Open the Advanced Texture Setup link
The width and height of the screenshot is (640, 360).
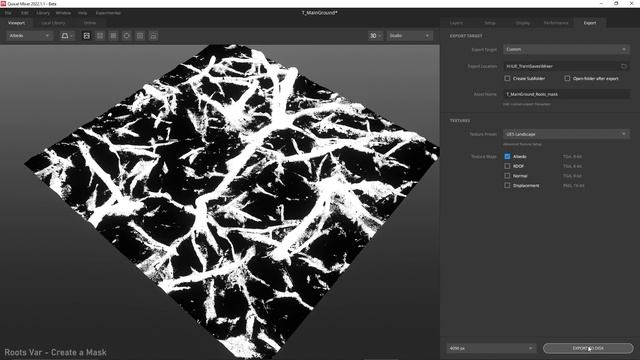tap(522, 144)
